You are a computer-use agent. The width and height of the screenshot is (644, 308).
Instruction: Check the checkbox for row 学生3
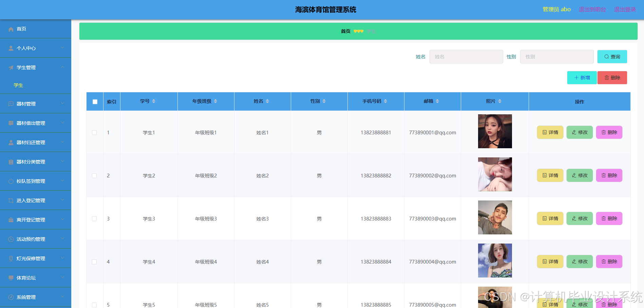pyautogui.click(x=94, y=219)
